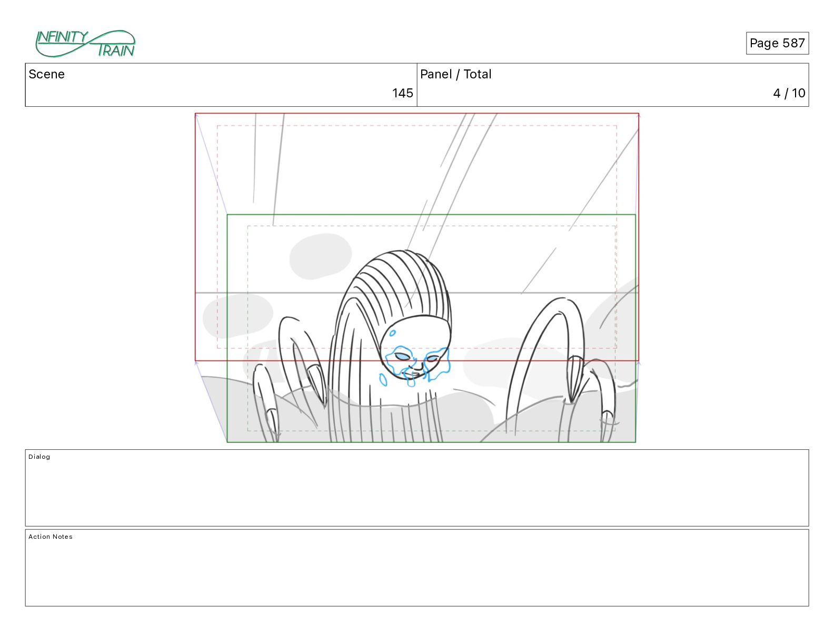Click the panel count 4 / 10

[x=789, y=93]
